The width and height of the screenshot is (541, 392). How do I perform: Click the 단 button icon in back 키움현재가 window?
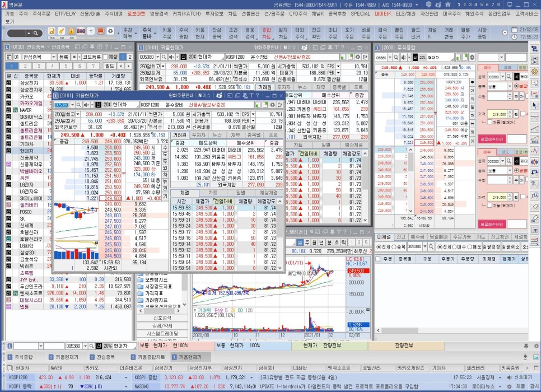pos(365,57)
